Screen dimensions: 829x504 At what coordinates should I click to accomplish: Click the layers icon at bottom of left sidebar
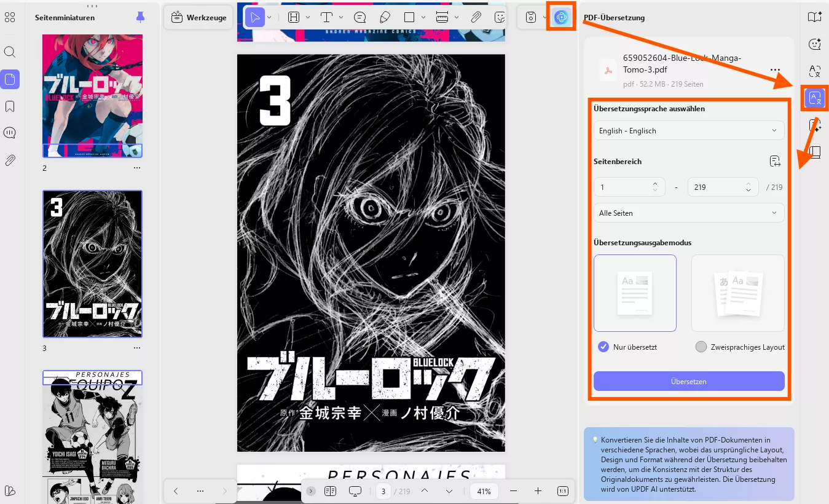pos(10,490)
